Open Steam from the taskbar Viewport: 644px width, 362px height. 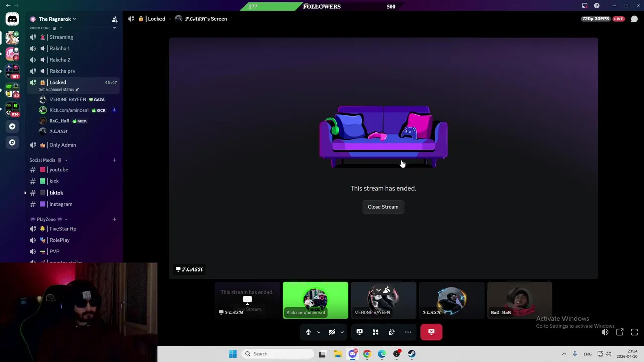412,354
